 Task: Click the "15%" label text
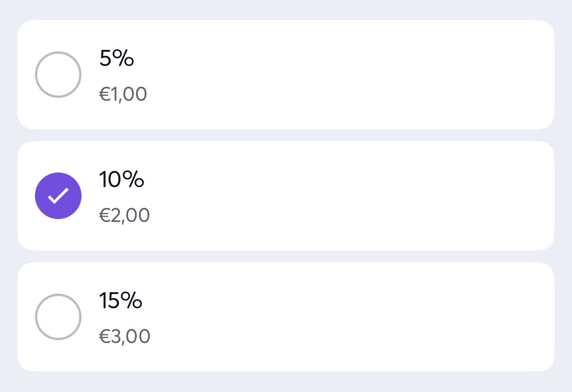coord(121,301)
